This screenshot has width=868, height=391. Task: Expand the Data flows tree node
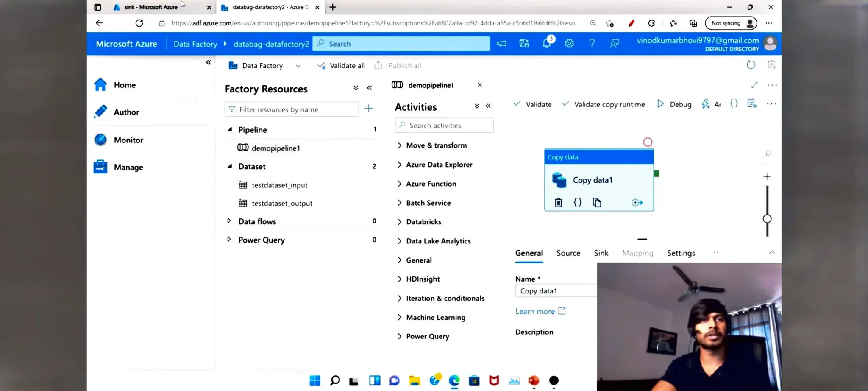tap(229, 221)
